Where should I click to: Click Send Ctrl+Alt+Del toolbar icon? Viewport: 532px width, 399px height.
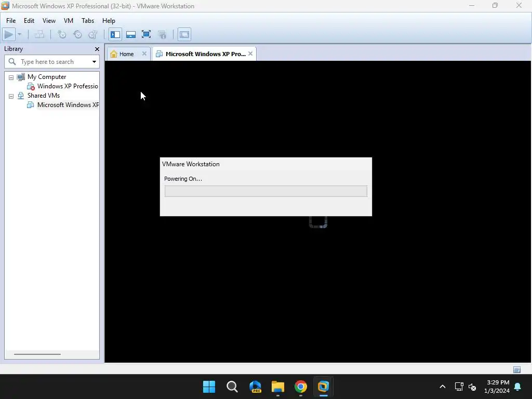click(39, 34)
